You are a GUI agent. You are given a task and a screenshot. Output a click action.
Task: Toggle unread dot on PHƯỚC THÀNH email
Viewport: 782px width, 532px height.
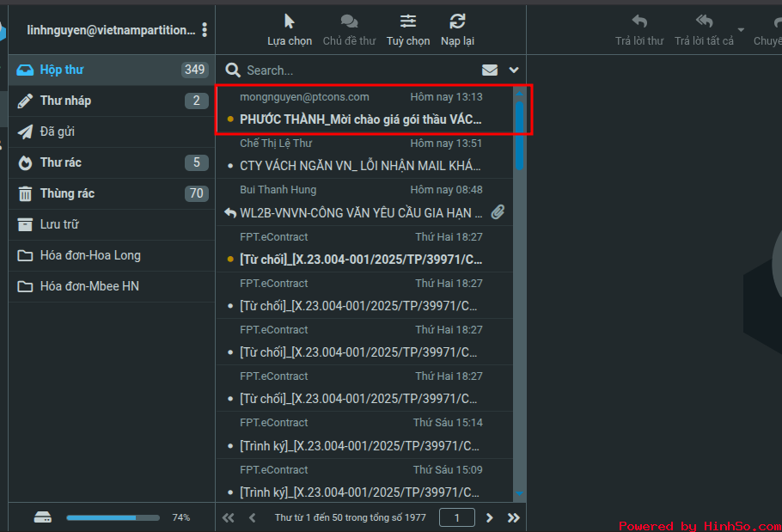tap(230, 119)
